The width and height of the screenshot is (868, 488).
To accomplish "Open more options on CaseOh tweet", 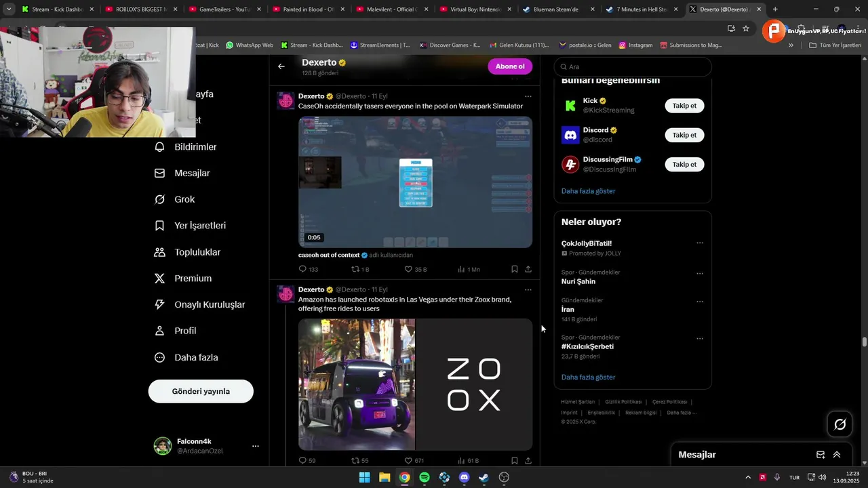I will (x=528, y=96).
